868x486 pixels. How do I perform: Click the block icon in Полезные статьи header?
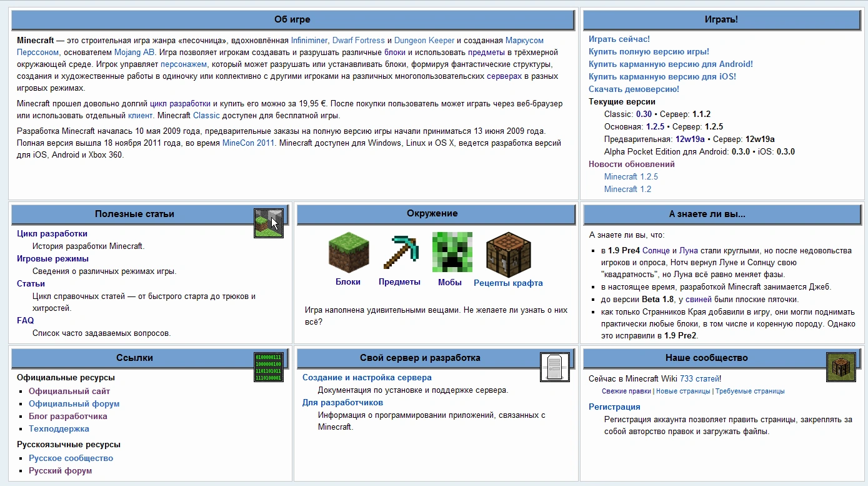click(269, 223)
